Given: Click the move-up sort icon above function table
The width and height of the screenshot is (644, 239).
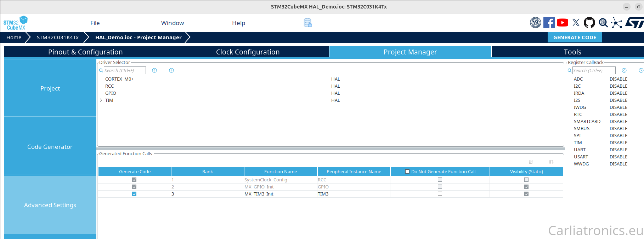Looking at the screenshot, I should (531, 162).
